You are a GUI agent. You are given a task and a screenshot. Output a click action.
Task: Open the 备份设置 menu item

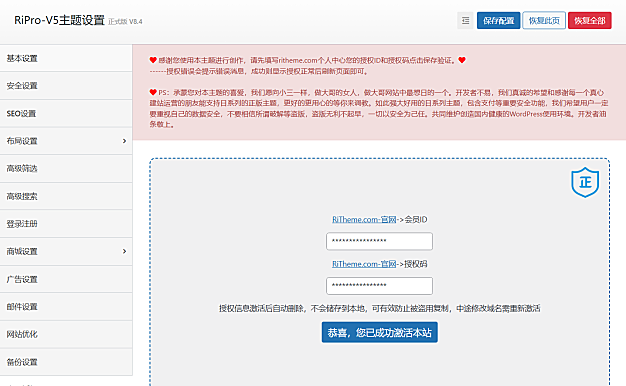point(66,362)
